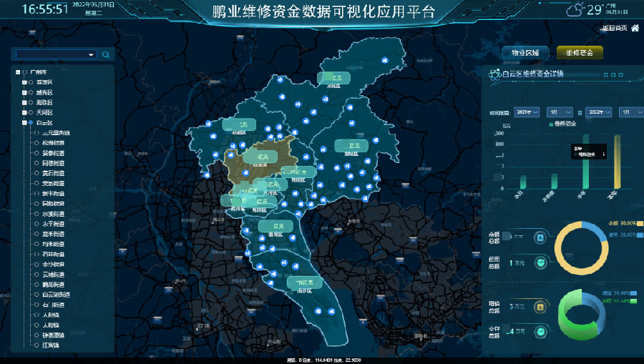
Task: Click the 公存总额 round green icon
Action: (x=540, y=331)
